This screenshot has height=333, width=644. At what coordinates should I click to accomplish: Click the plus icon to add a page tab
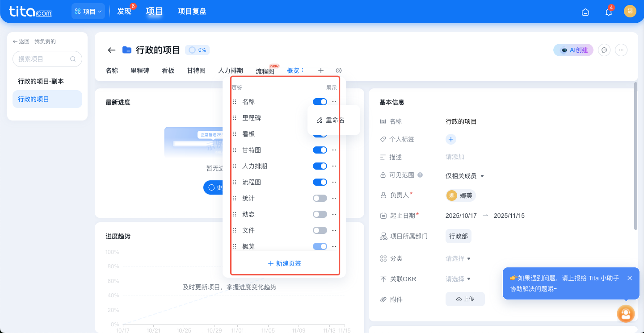pyautogui.click(x=320, y=70)
